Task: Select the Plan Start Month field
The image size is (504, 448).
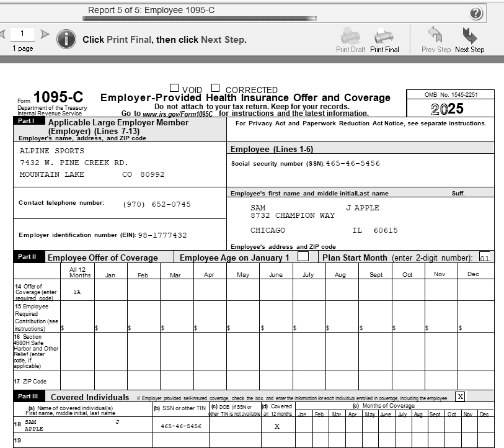Action: pos(484,258)
